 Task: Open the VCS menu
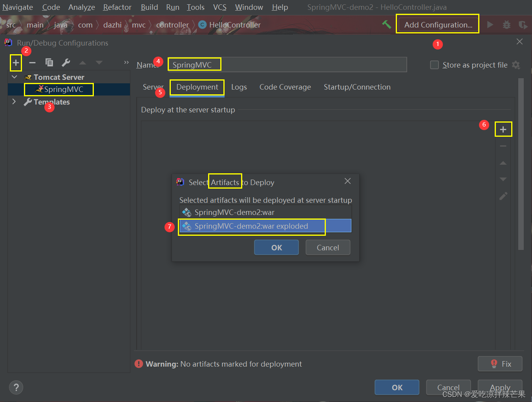point(220,7)
